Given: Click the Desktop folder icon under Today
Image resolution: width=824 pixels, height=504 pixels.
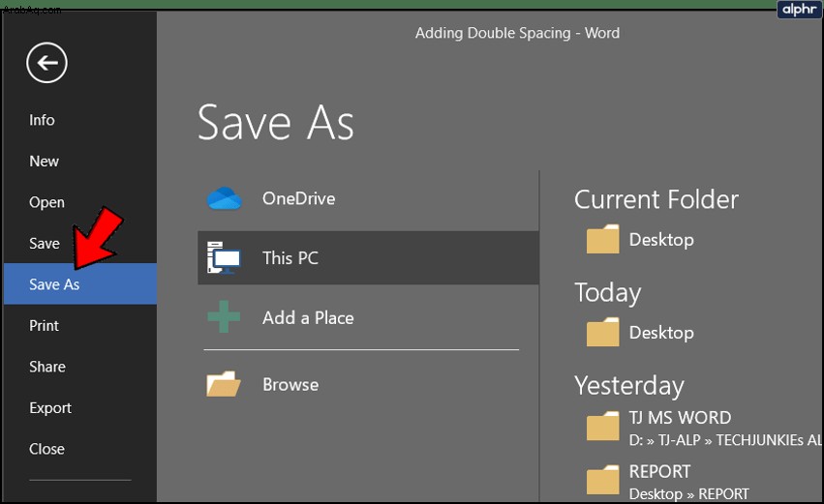Looking at the screenshot, I should click(603, 333).
